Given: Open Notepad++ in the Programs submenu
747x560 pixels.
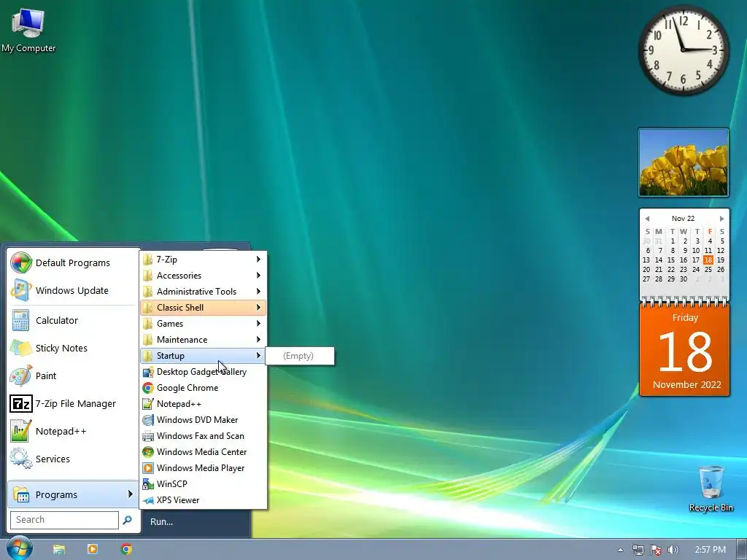Looking at the screenshot, I should 203,404.
